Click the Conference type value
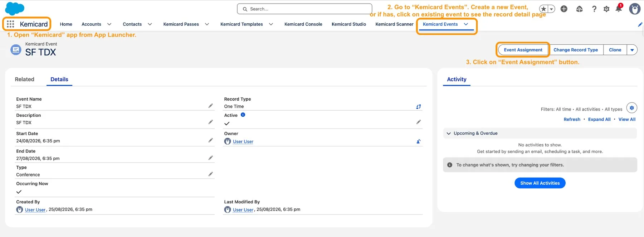Image resolution: width=644 pixels, height=237 pixels. [x=28, y=175]
